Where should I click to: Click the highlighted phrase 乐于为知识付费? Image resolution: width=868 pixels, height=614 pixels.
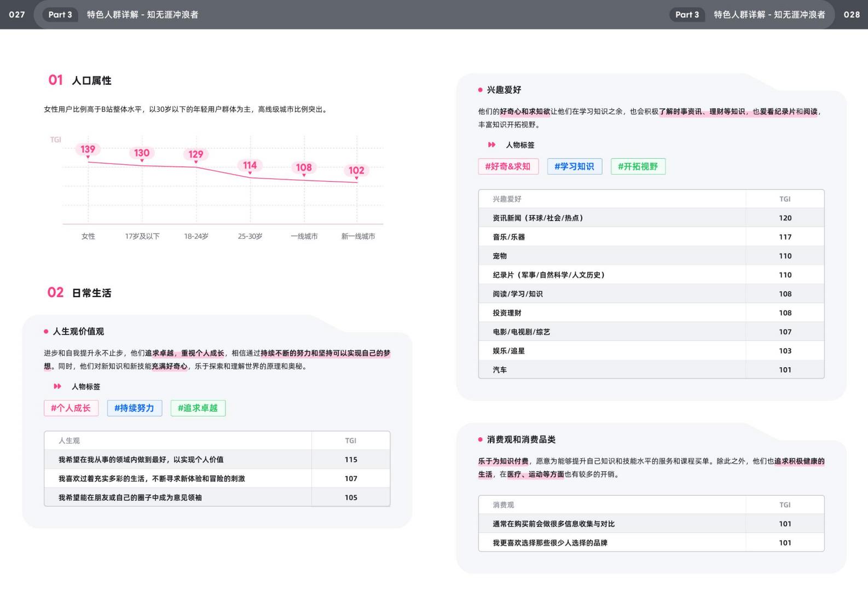point(504,461)
